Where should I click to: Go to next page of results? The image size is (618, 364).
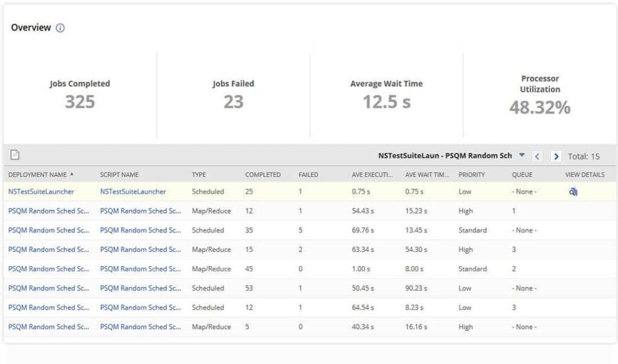(x=556, y=156)
